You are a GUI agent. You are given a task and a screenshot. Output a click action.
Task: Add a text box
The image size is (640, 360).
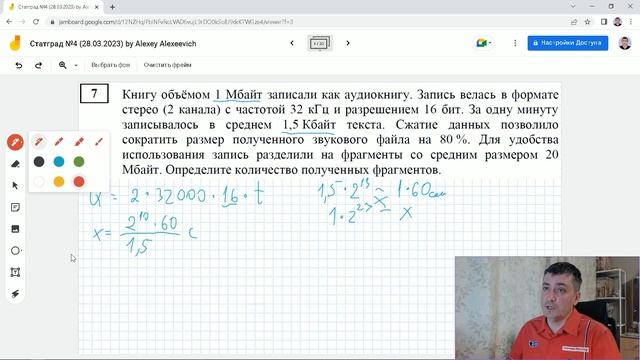point(15,272)
